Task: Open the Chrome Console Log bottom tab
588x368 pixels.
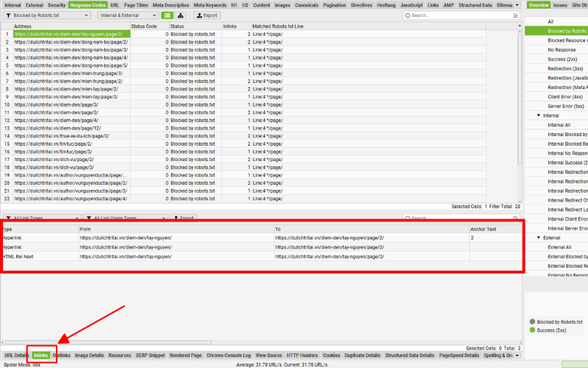Action: tap(229, 355)
